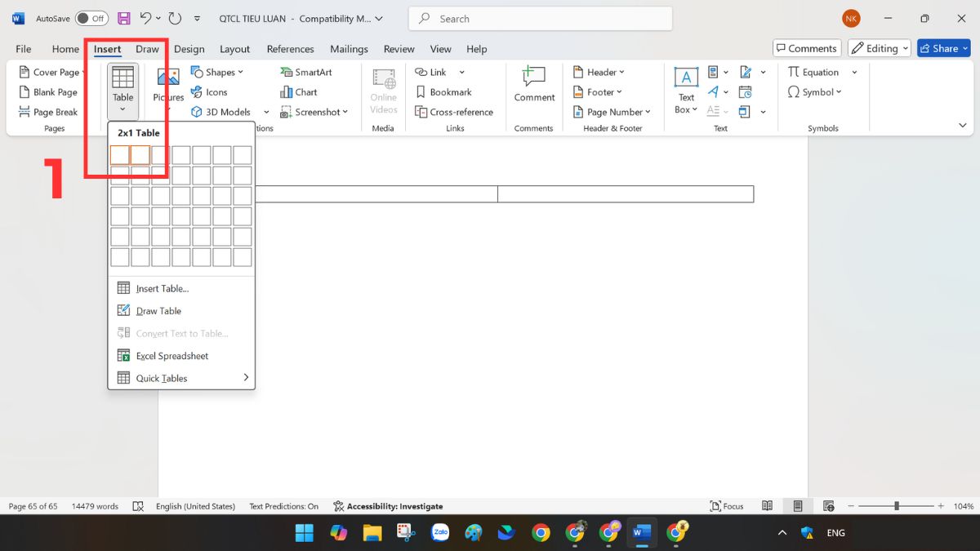980x551 pixels.
Task: Insert a SmartArt graphic
Action: 306,72
